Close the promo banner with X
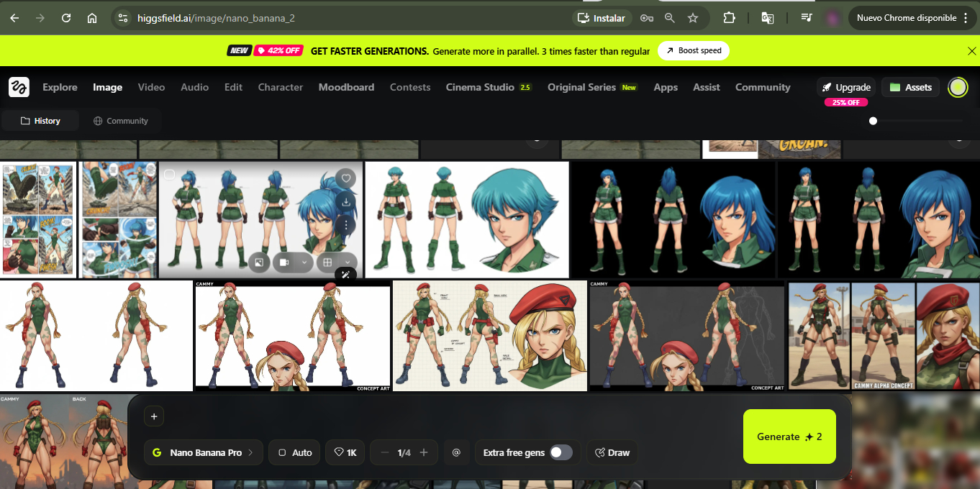 click(x=972, y=51)
